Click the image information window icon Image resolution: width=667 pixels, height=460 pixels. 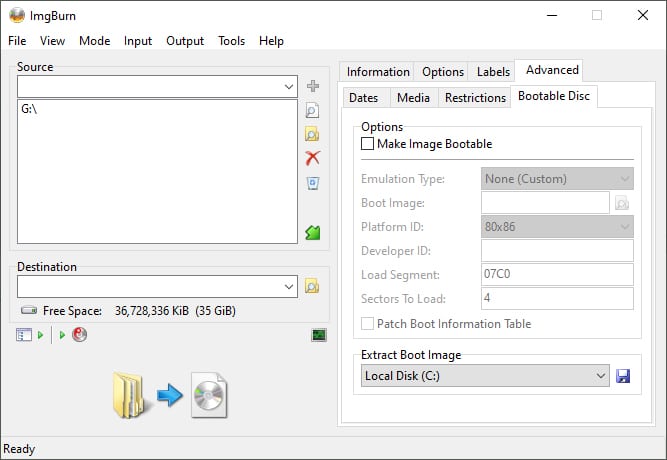click(x=24, y=335)
